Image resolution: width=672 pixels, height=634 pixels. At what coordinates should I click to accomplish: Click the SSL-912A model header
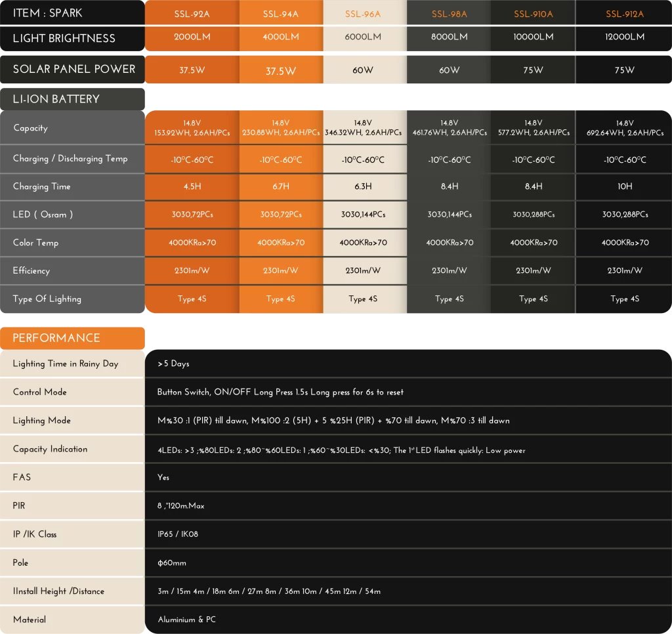point(624,14)
